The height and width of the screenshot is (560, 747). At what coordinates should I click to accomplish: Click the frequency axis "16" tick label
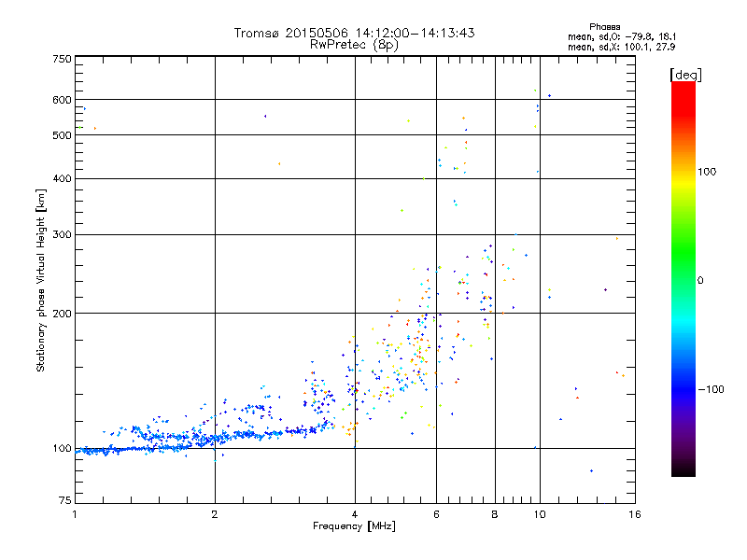tap(635, 514)
